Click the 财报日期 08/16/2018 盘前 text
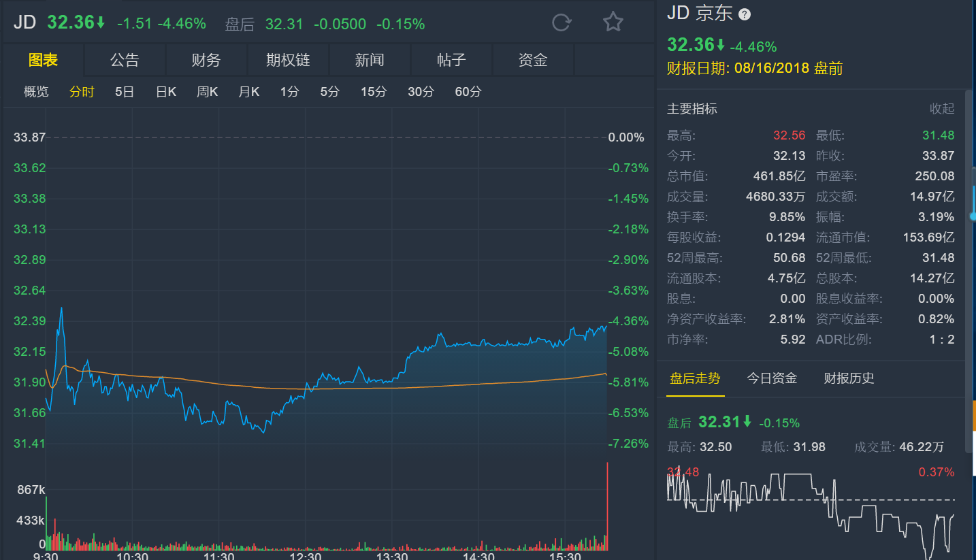This screenshot has width=976, height=560. click(755, 69)
